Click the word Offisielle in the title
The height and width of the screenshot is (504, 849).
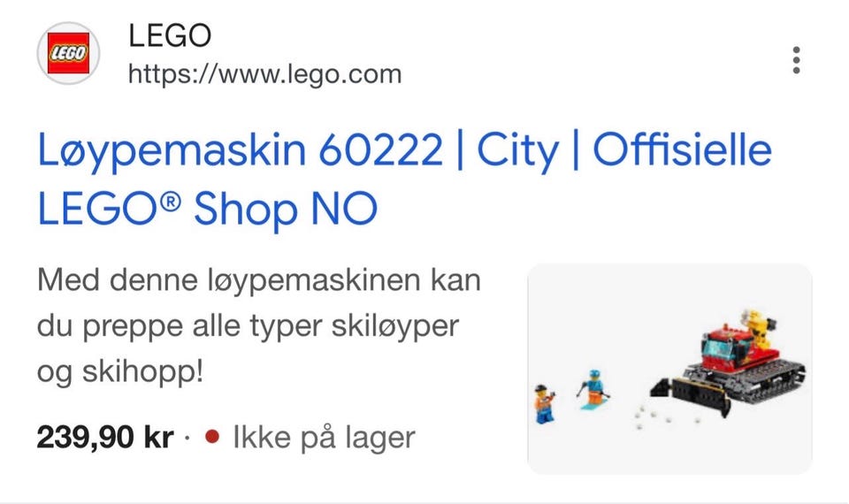pos(682,149)
